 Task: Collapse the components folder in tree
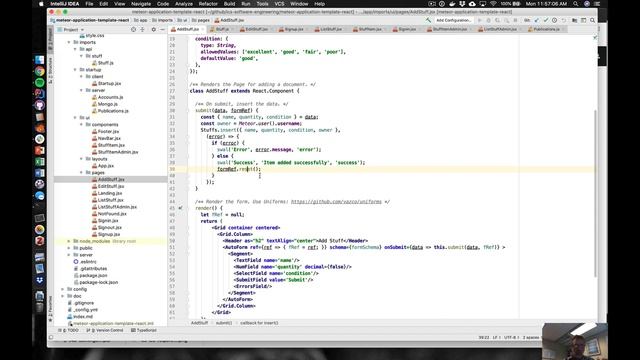[81, 124]
